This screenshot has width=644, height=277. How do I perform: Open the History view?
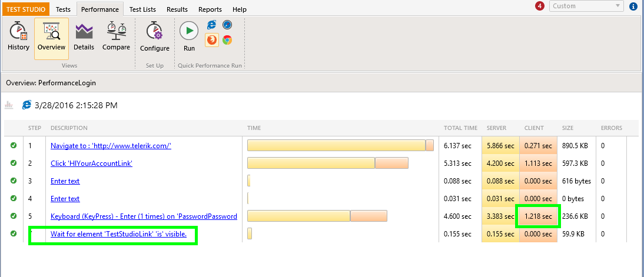[x=18, y=37]
